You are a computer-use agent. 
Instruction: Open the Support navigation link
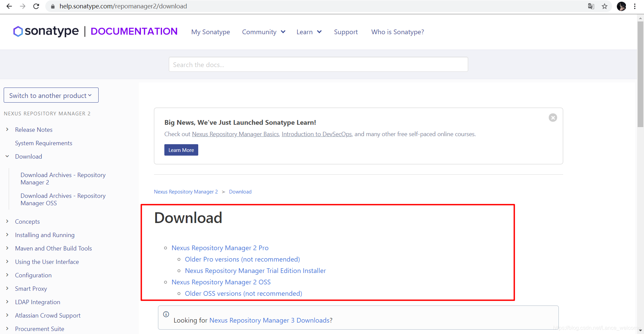[x=346, y=32]
